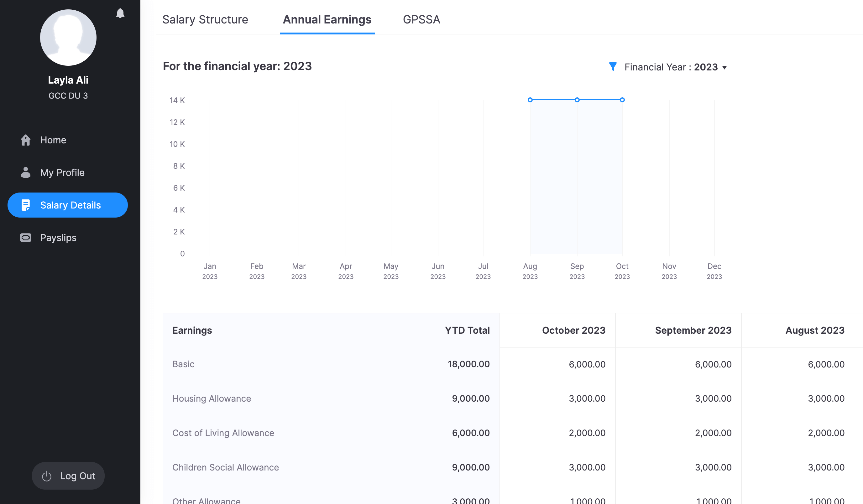The image size is (863, 504).
Task: Click the Salary Details document icon
Action: (26, 205)
